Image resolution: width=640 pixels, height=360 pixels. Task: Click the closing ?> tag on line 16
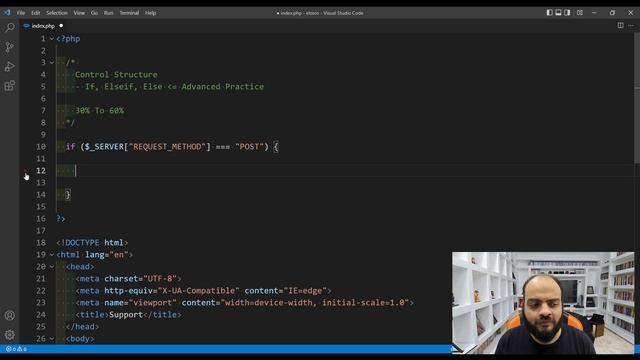[61, 219]
